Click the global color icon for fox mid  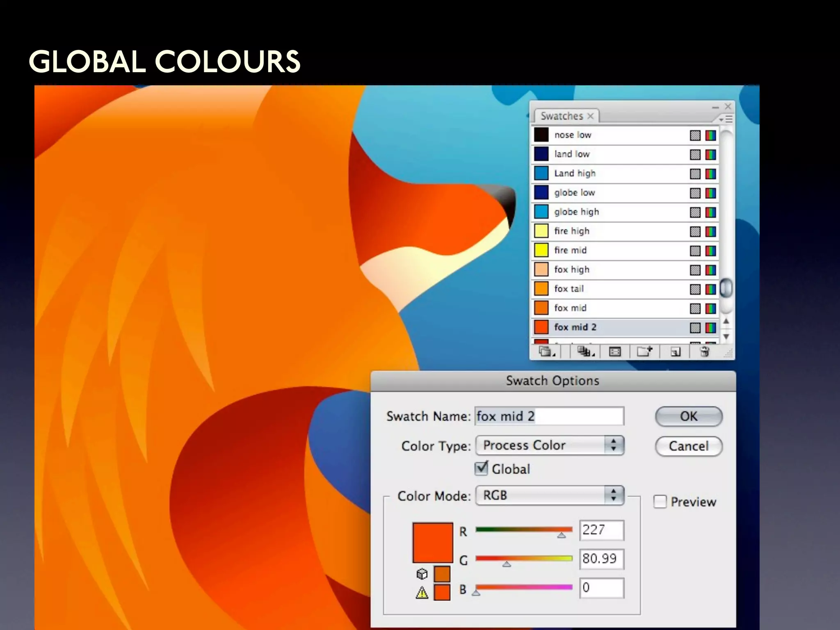coord(695,308)
